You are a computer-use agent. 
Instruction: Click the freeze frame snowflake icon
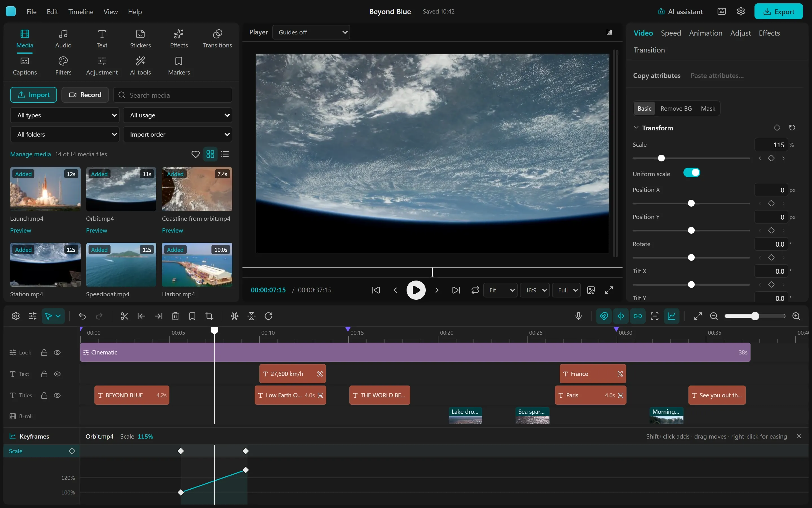[x=235, y=316]
